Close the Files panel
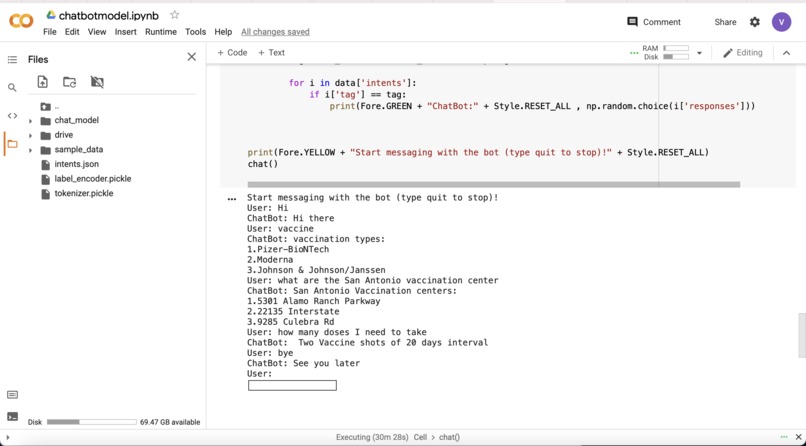Viewport: 806px width, 446px height. (192, 57)
